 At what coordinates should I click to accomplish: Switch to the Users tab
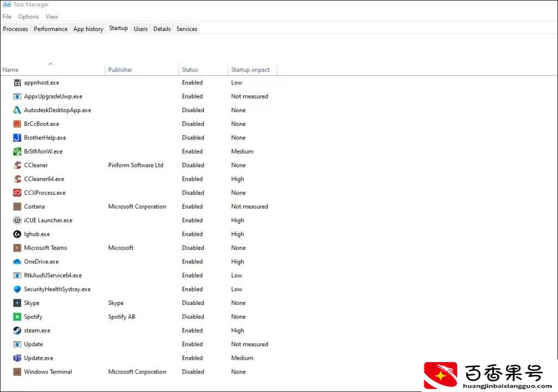(x=141, y=29)
